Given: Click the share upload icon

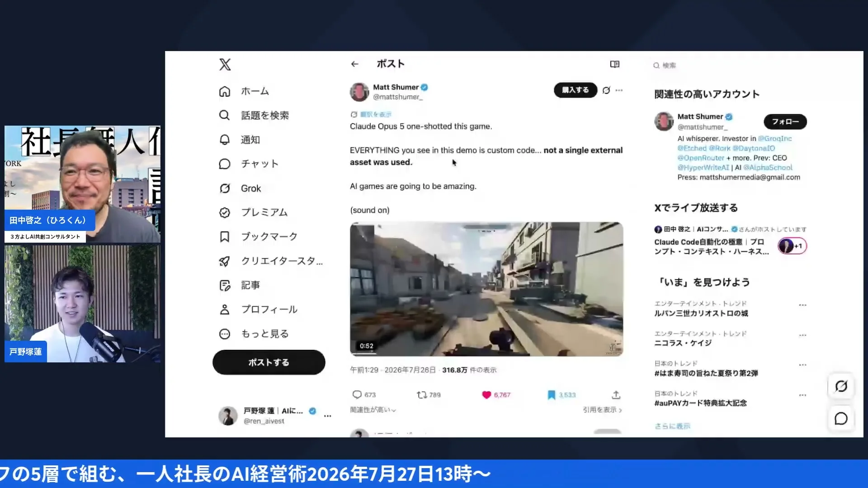Looking at the screenshot, I should tap(616, 395).
